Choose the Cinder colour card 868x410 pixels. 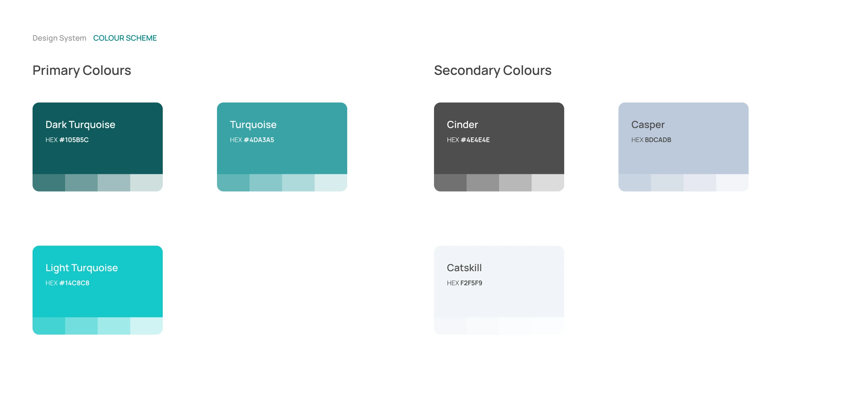(499, 152)
